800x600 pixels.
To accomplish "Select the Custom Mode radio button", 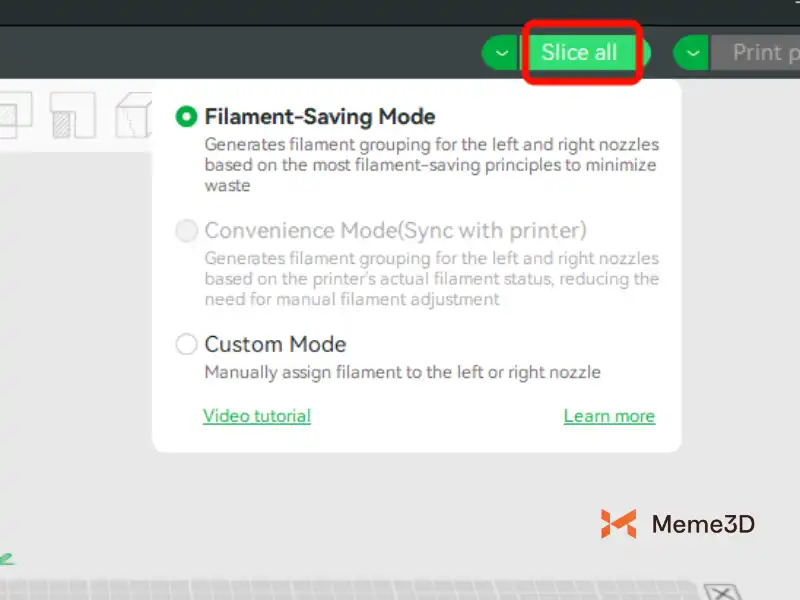I will pyautogui.click(x=186, y=345).
